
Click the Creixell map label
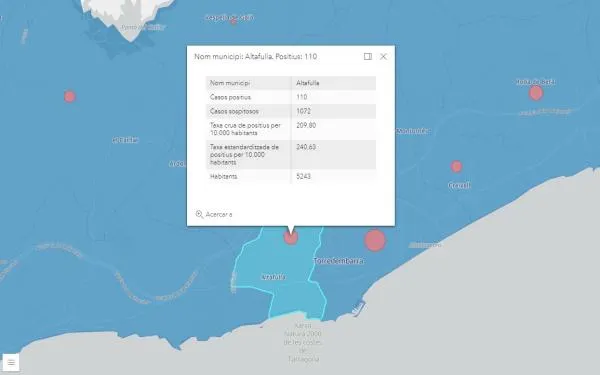tap(459, 186)
